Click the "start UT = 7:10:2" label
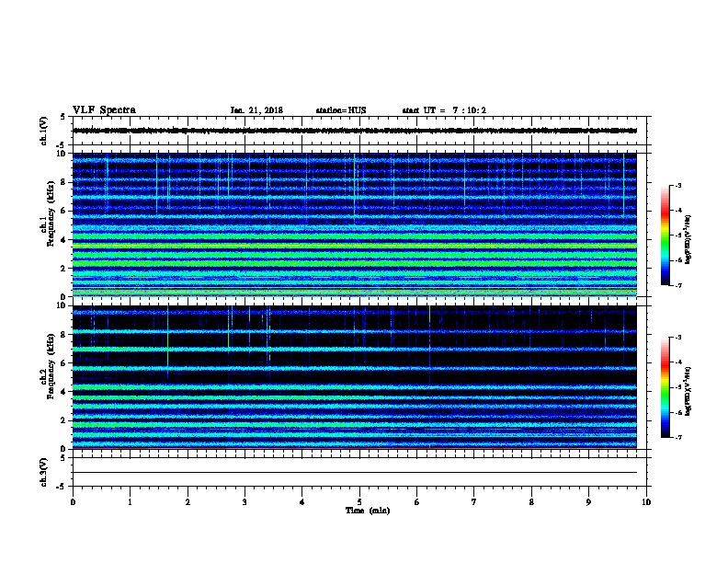Image resolution: width=728 pixels, height=563 pixels. tap(444, 110)
